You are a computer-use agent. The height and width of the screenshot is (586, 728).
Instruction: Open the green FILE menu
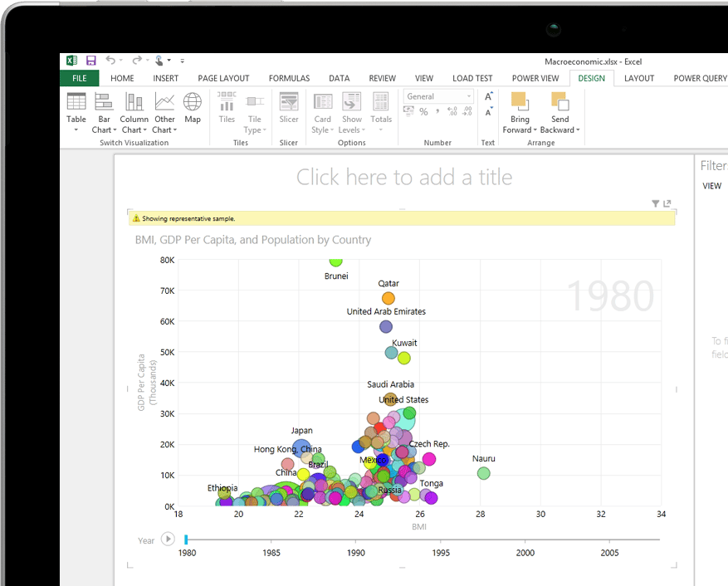tap(79, 78)
